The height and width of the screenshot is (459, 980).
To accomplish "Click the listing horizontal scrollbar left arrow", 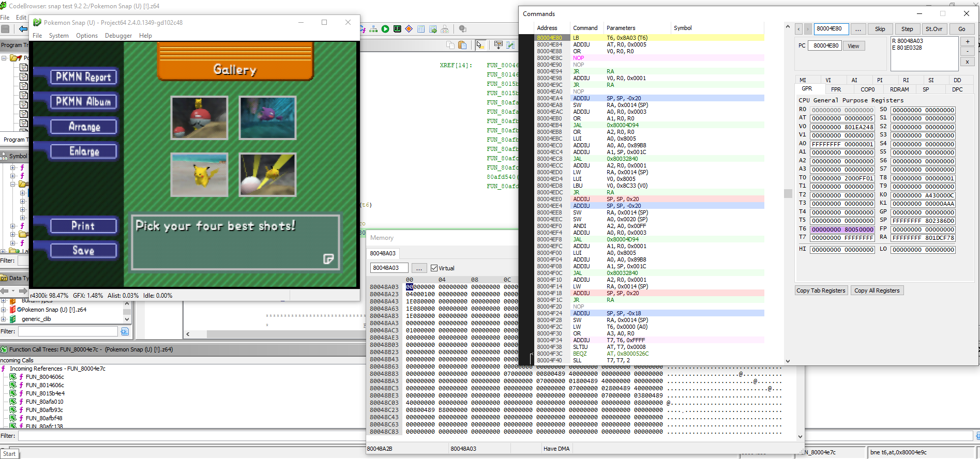I will tap(188, 334).
